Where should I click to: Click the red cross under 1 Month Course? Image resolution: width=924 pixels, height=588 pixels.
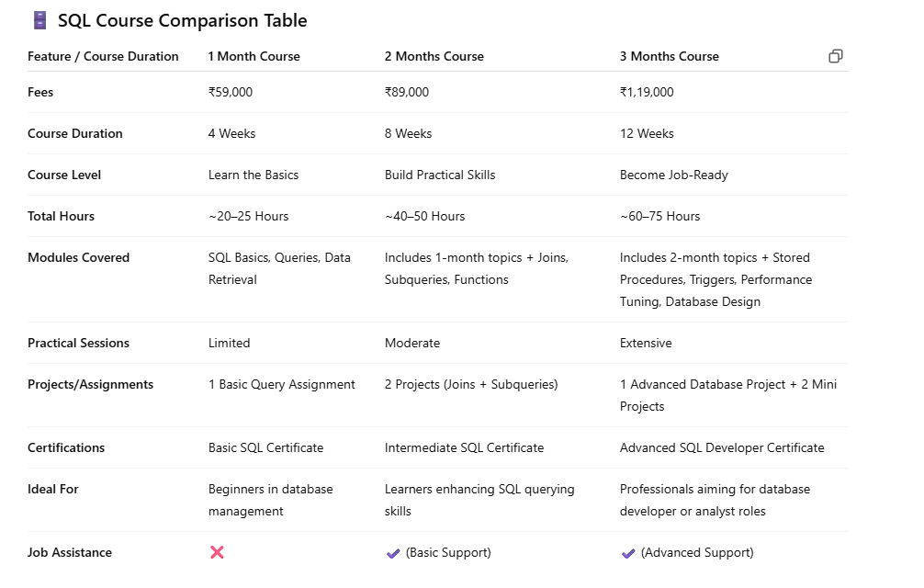click(217, 552)
